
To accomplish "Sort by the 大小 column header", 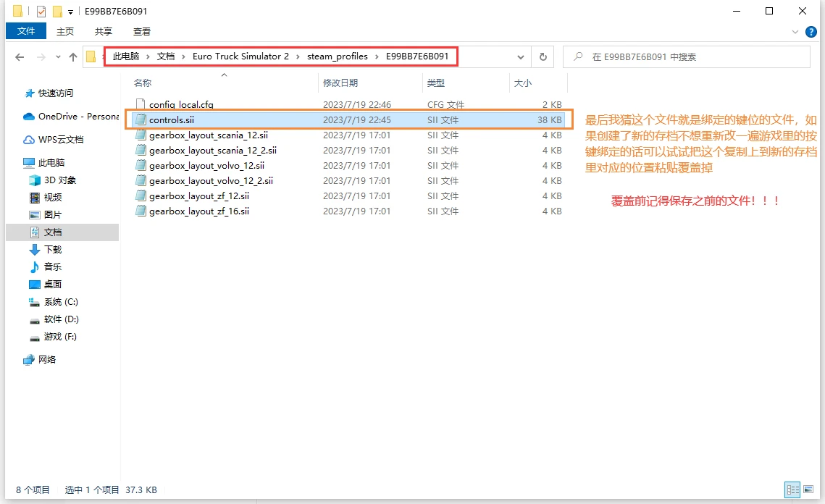I will coord(523,83).
